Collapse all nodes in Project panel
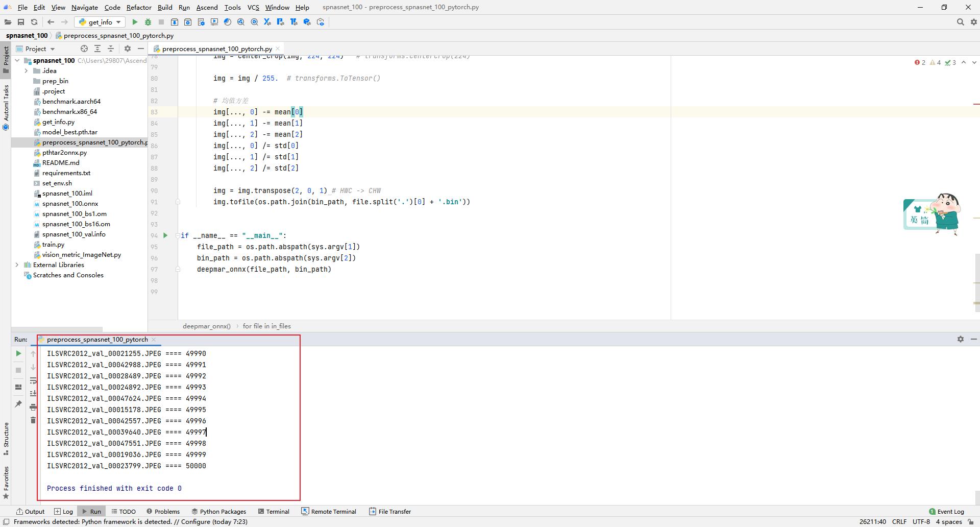This screenshot has width=980, height=527. pyautogui.click(x=111, y=49)
